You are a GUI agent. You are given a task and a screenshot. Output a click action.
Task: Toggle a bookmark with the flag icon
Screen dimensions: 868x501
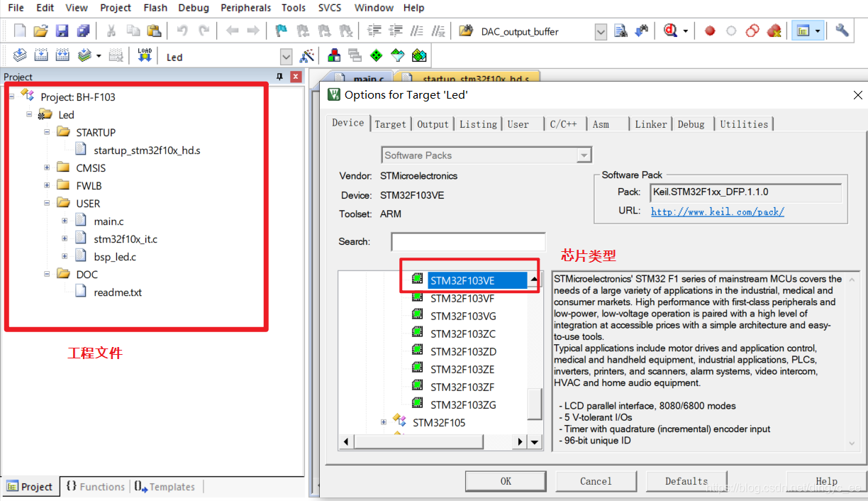(282, 31)
